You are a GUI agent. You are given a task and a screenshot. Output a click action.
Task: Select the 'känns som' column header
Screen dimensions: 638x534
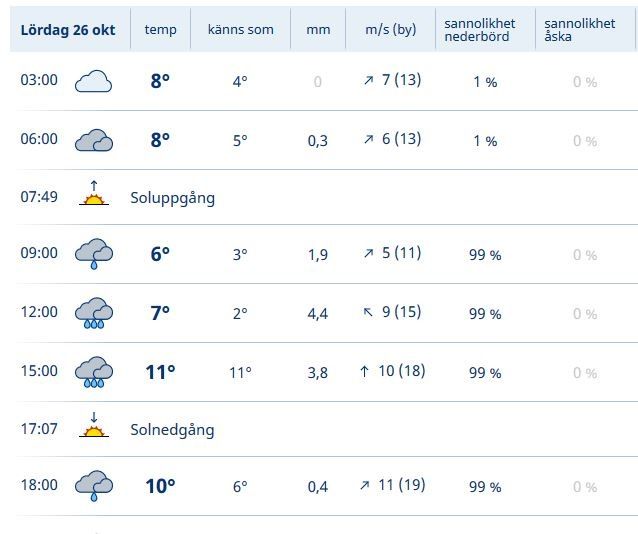click(240, 30)
